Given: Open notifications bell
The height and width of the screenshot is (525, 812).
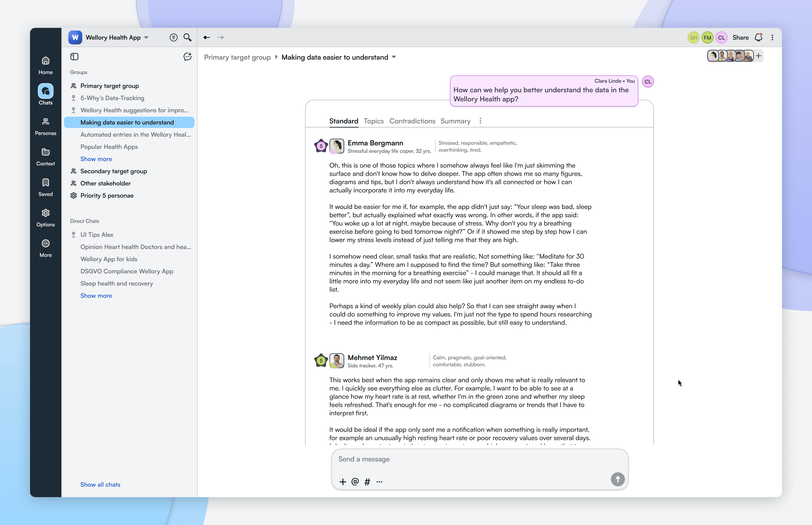Looking at the screenshot, I should click(x=758, y=37).
